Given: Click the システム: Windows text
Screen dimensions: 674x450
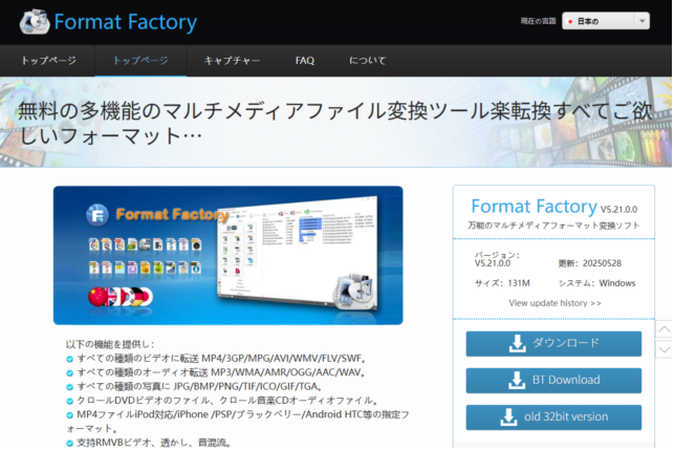Looking at the screenshot, I should coord(597,283).
